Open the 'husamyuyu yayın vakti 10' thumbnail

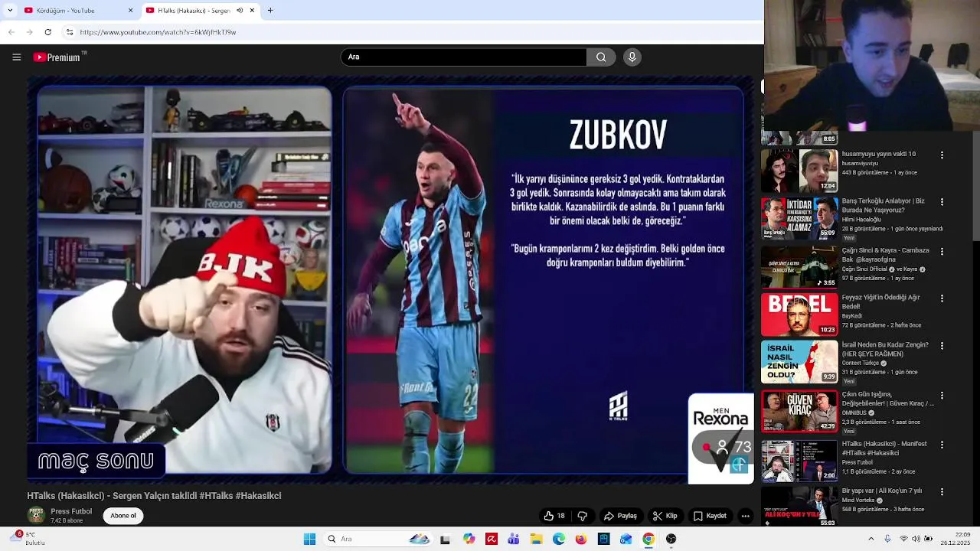tap(799, 171)
